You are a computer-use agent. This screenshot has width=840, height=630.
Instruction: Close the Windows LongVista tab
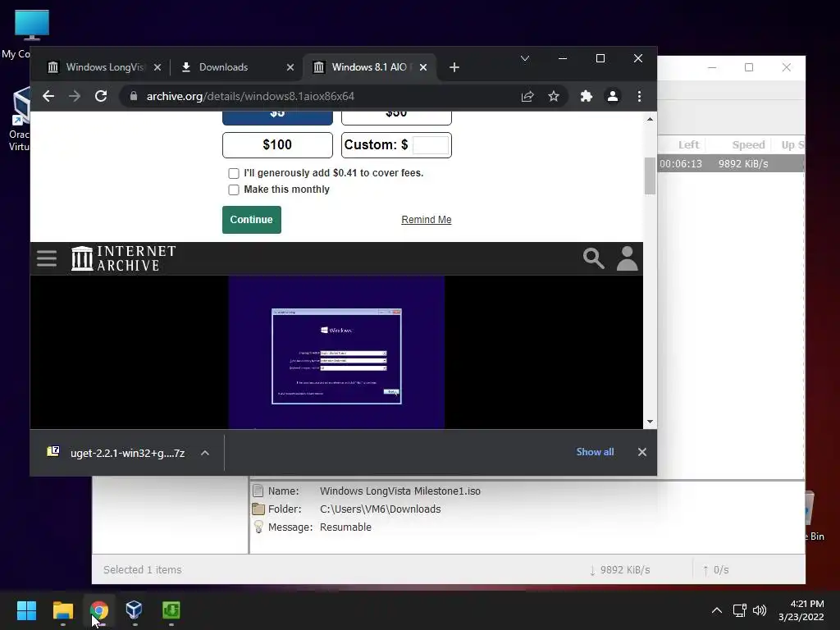(x=157, y=67)
